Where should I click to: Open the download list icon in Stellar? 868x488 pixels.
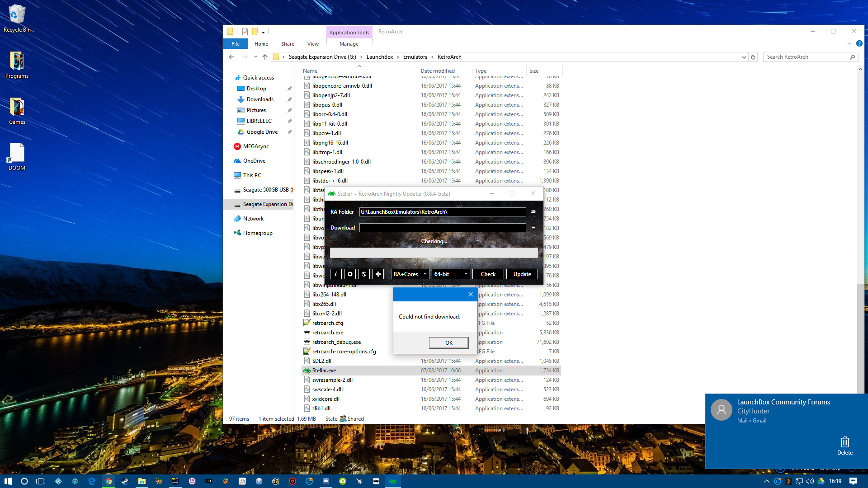(x=533, y=228)
